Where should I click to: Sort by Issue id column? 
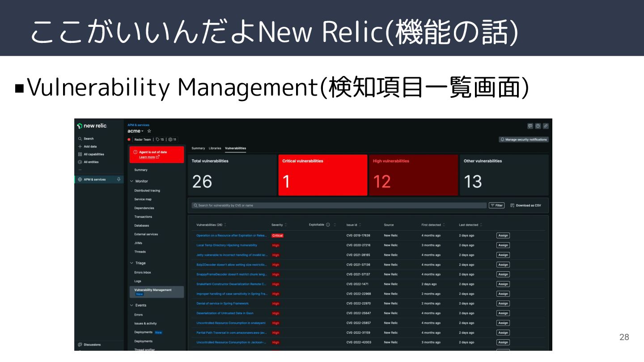pos(353,225)
